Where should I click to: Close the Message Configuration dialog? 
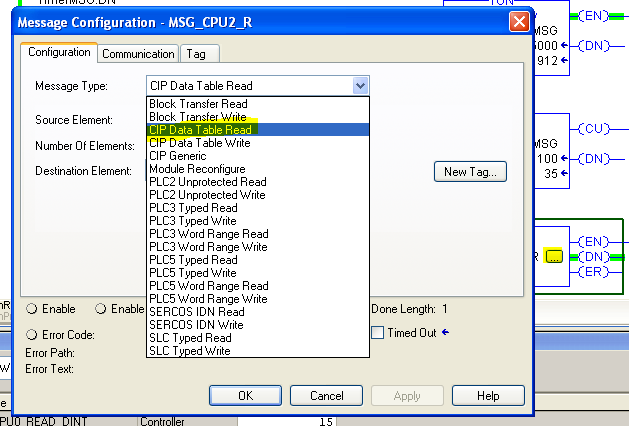[x=519, y=21]
